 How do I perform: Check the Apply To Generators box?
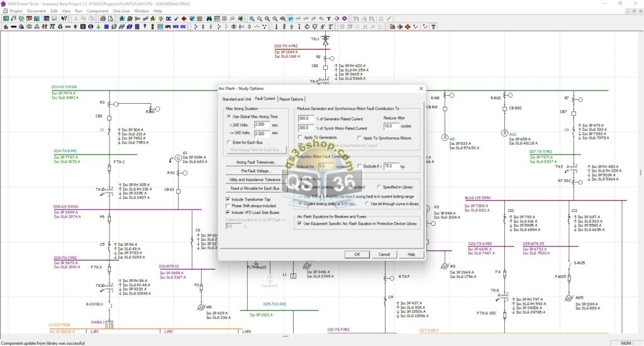299,137
